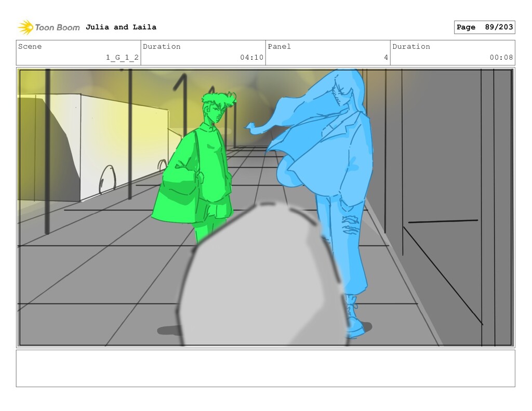532x411 pixels.
Task: Click the Panel label
Action: (279, 46)
